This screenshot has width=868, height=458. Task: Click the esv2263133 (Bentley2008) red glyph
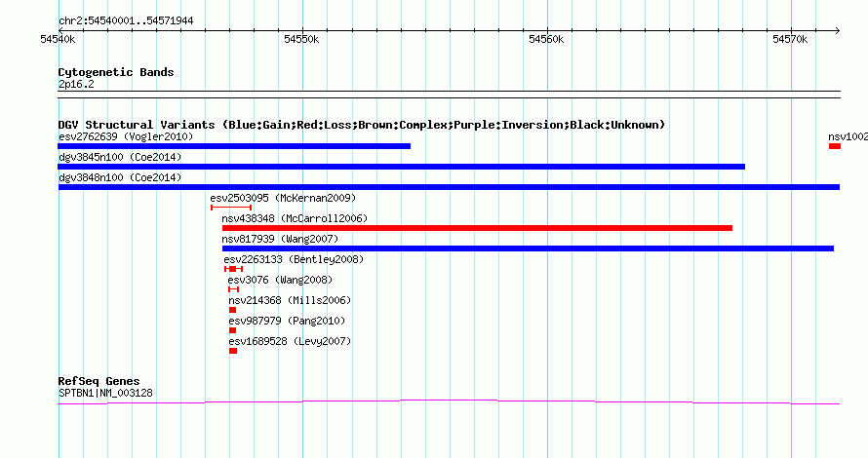234,269
